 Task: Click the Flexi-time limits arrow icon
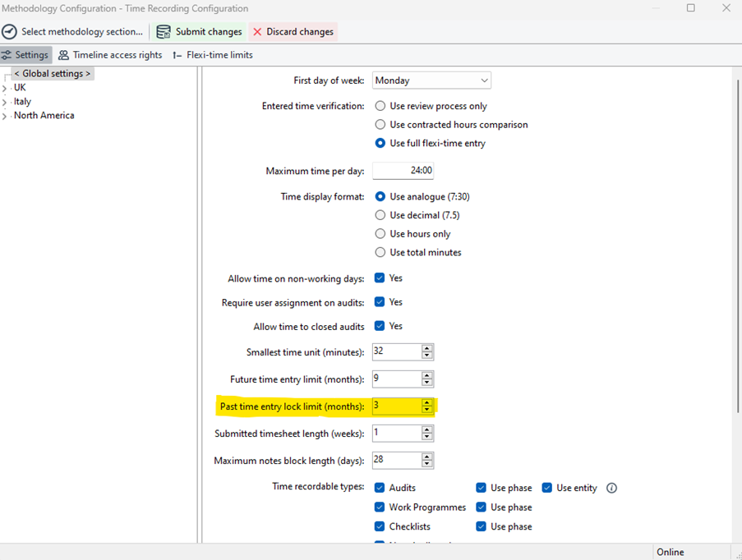(x=177, y=55)
